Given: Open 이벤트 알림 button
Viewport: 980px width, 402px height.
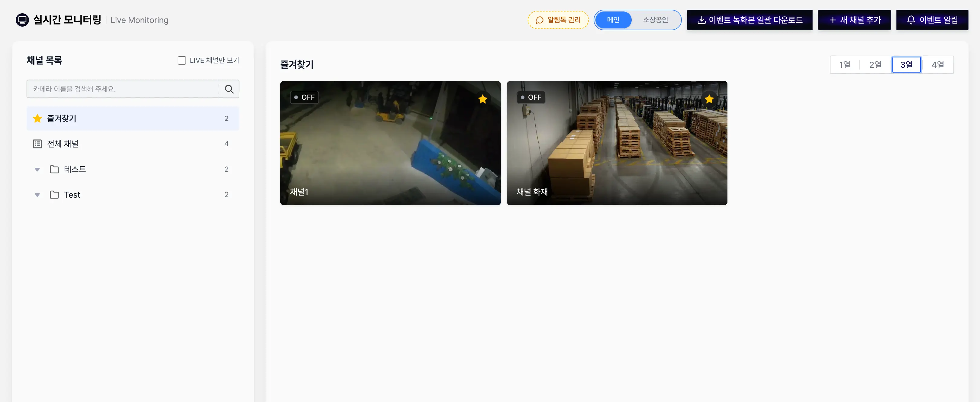Looking at the screenshot, I should click(932, 20).
